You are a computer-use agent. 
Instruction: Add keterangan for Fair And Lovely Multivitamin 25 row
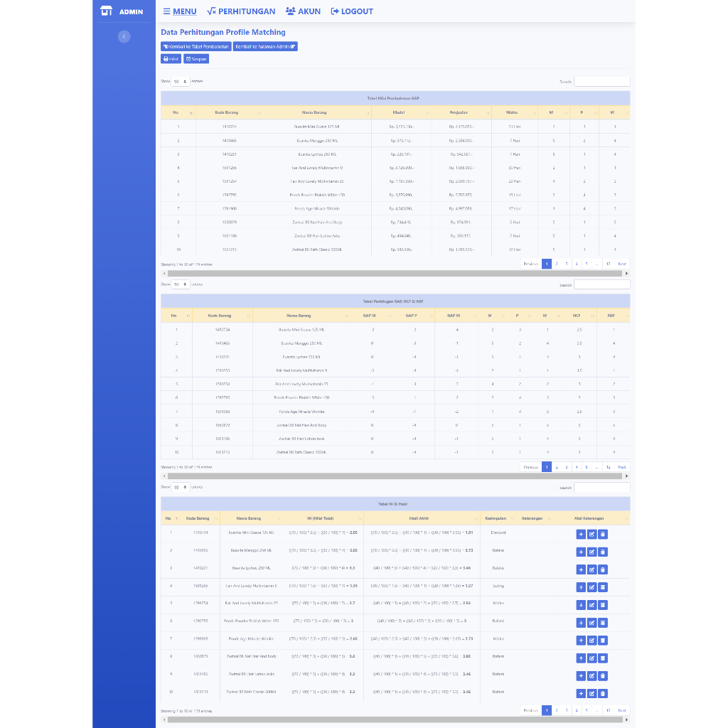tap(581, 605)
